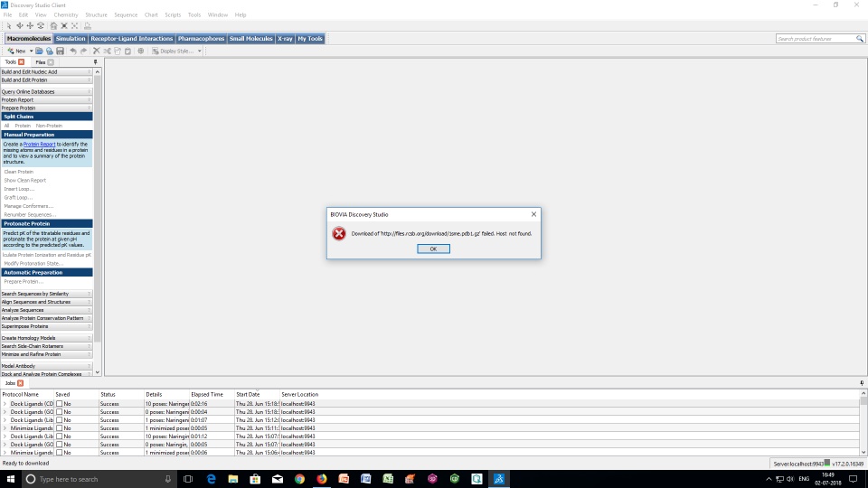Viewport: 868px width, 488px height.
Task: Open the Sequence menu
Action: [126, 15]
